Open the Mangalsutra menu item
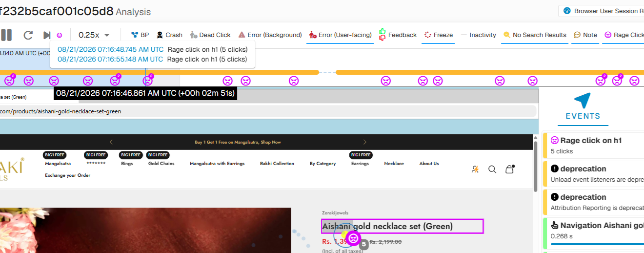This screenshot has width=644, height=253. pos(58,164)
